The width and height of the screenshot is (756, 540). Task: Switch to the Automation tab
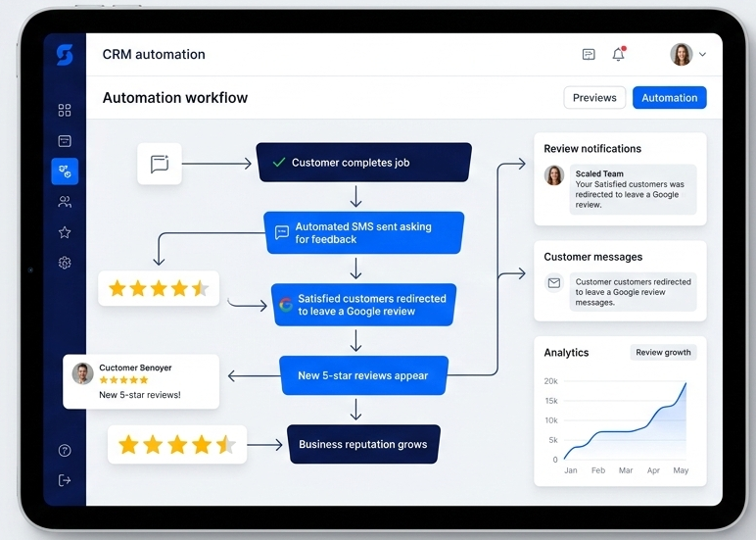(x=669, y=98)
